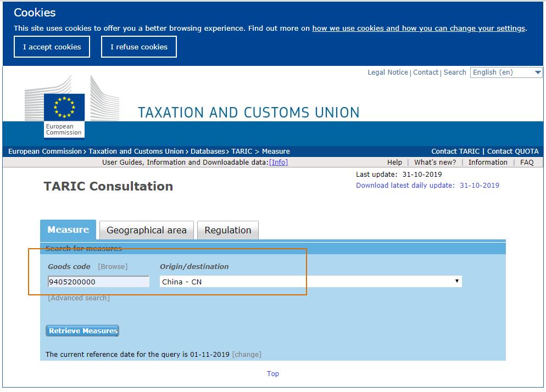546x392 pixels.
Task: Open the FAQ page link
Action: click(x=527, y=163)
